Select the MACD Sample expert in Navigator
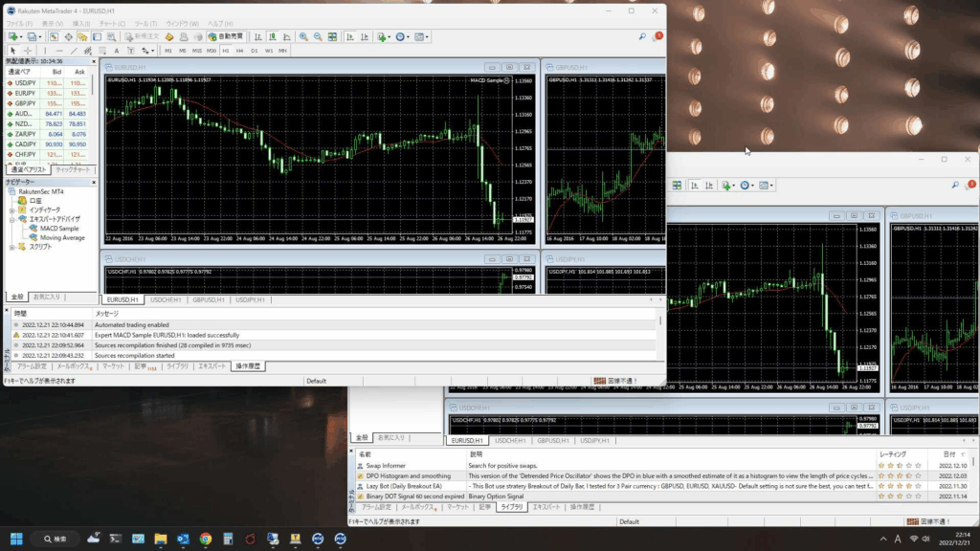 click(59, 229)
